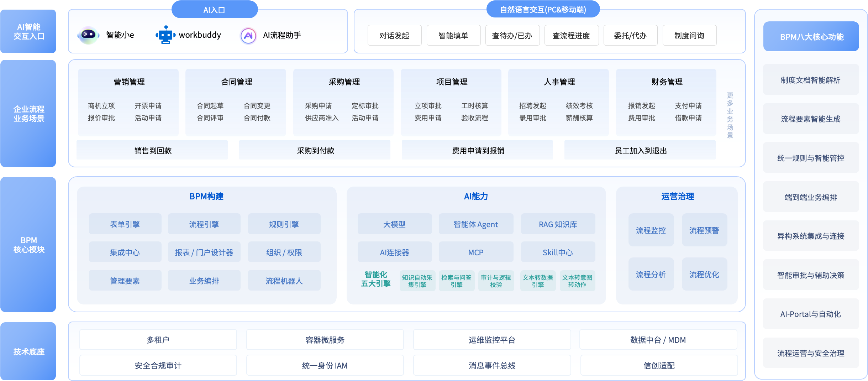Click 审计与逻辑校验 green tile

[x=496, y=281]
